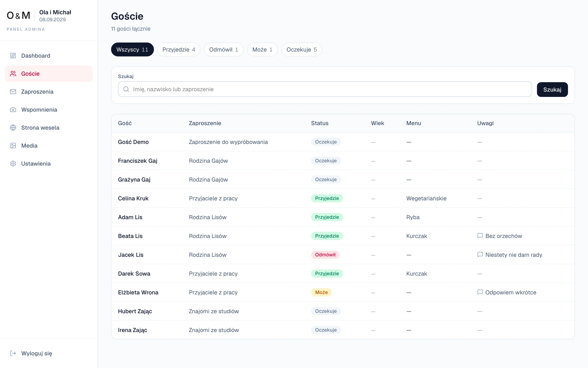Focus the search input for name or invitation
588x368 pixels.
[x=325, y=89]
